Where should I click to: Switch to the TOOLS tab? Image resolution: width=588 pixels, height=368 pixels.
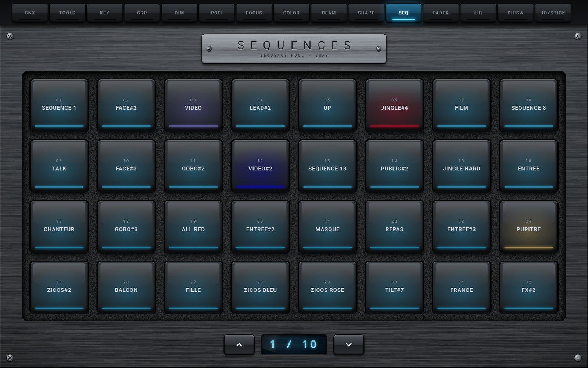(x=67, y=13)
